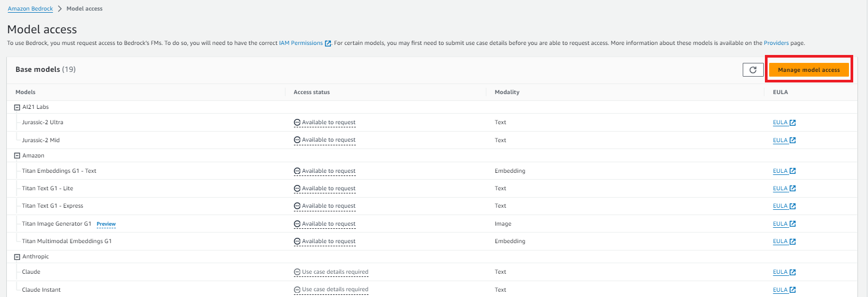Open EULA for Titan Multimodal Embeddings G1
Viewport: 868px width, 297px height.
click(784, 242)
